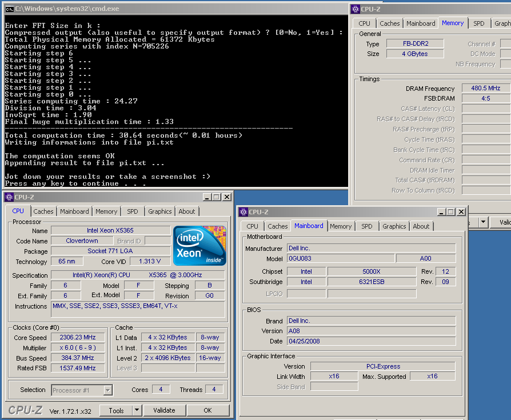Click the cmd.exe title bar icon
This screenshot has width=511, height=420.
click(x=10, y=9)
